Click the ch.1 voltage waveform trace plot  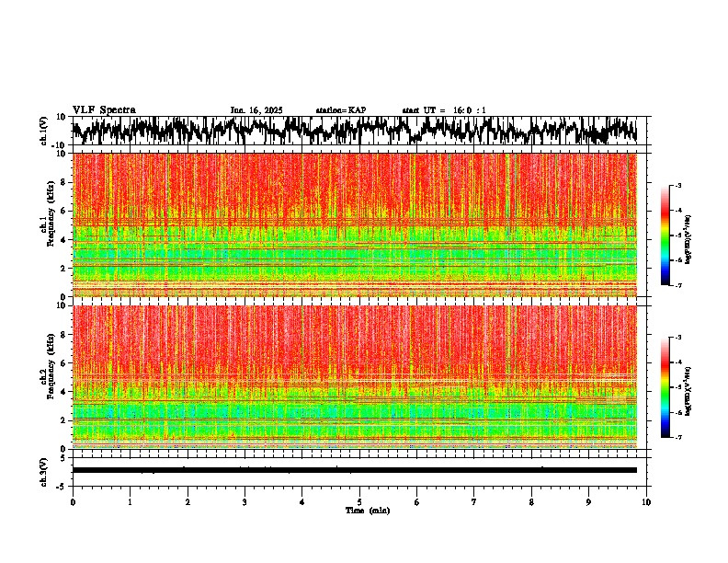(x=355, y=131)
